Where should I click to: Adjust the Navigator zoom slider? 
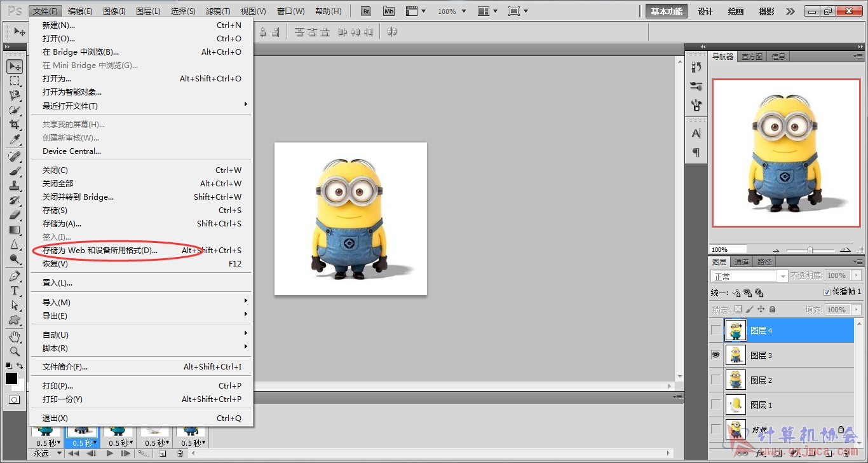(810, 250)
